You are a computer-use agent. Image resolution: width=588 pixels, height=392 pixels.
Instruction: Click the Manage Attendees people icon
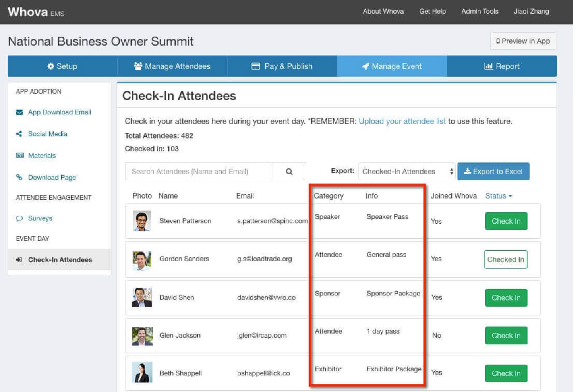138,66
